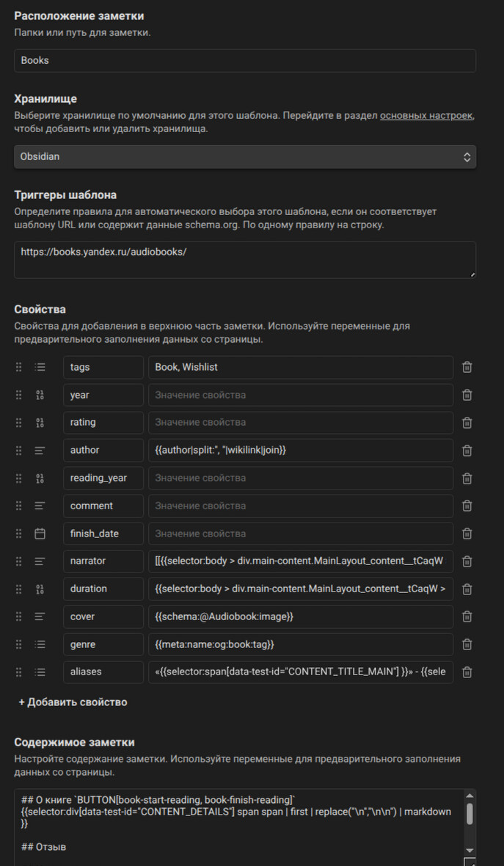Screen dimensions: 504x866
Task: Click drag handle beside narrator property
Action: (x=19, y=561)
